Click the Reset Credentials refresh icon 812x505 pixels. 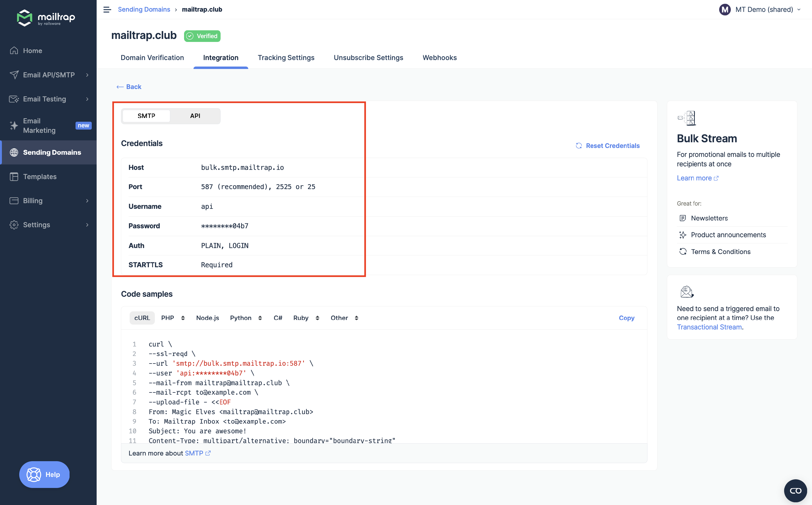pyautogui.click(x=579, y=146)
